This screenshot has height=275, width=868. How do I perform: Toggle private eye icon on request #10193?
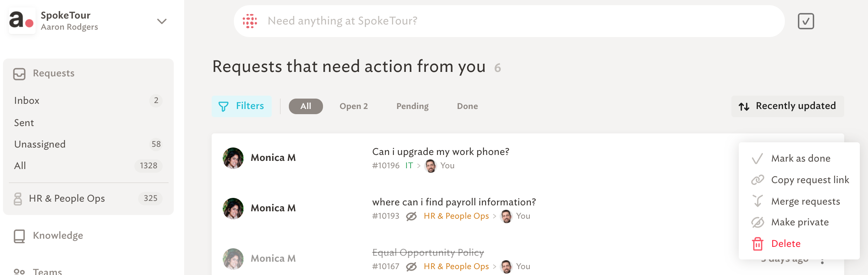pyautogui.click(x=411, y=216)
